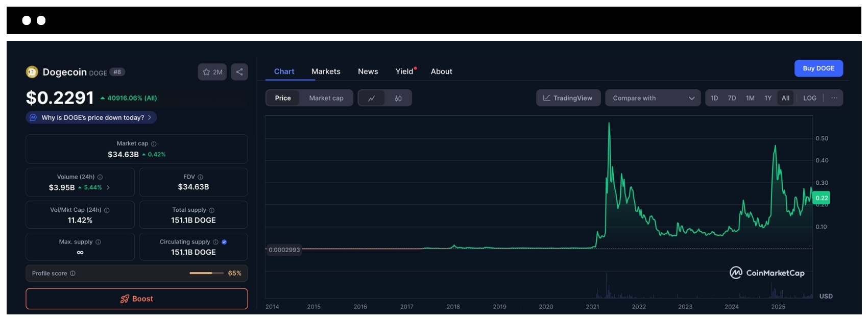
Task: Switch to line chart icon
Action: tap(372, 98)
